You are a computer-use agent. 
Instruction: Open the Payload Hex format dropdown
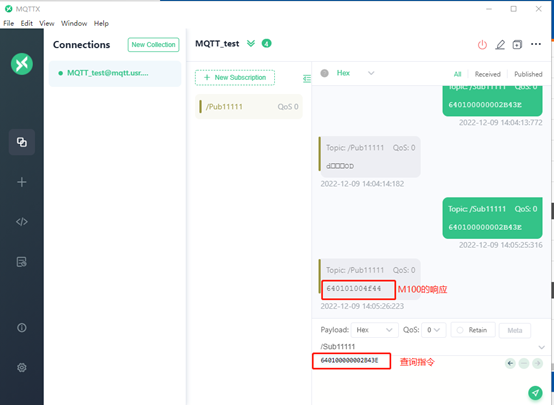tap(374, 330)
